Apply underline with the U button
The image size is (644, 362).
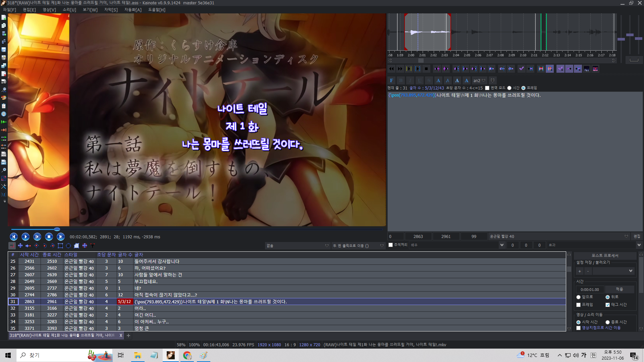(x=420, y=80)
